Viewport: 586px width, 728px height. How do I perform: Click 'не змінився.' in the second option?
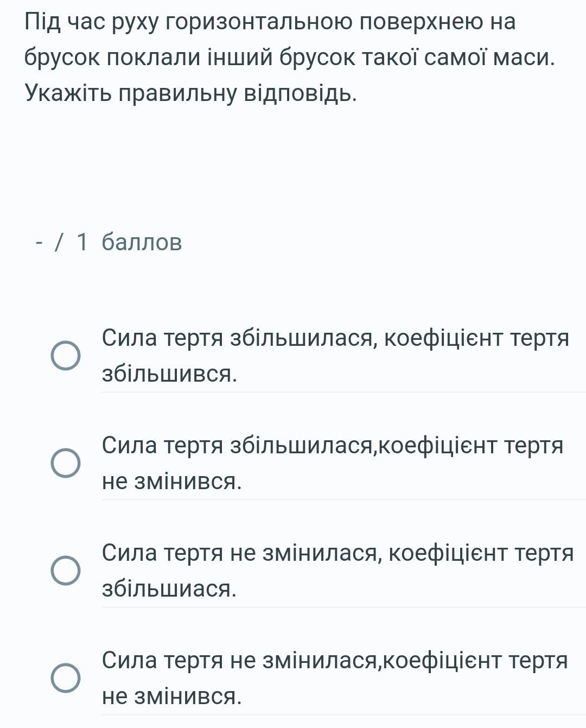pos(171,481)
